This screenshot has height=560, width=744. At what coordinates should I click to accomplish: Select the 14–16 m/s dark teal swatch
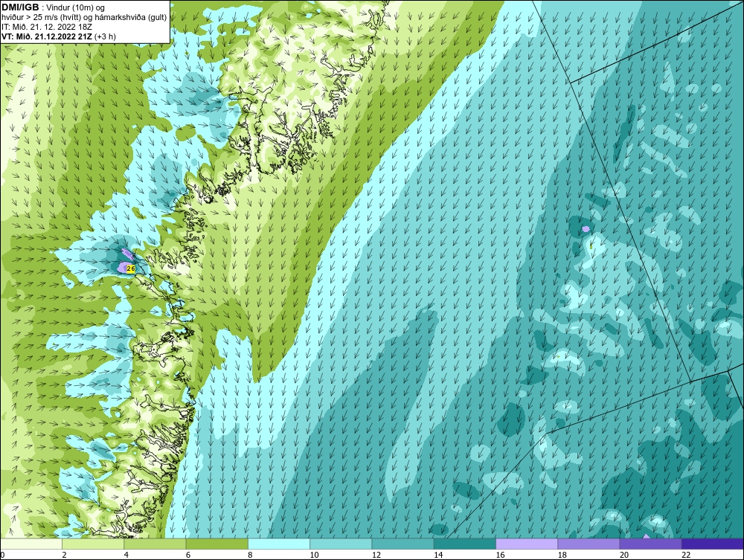[465, 544]
